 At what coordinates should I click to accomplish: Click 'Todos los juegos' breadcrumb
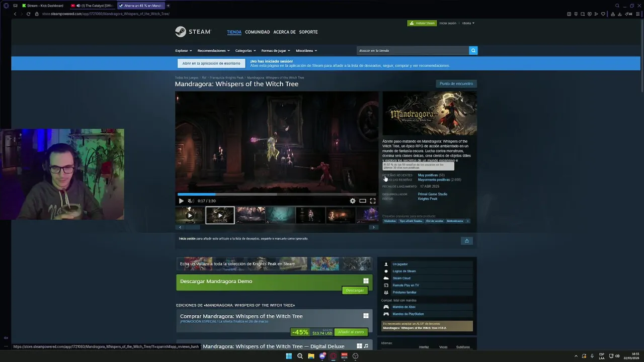(x=187, y=77)
